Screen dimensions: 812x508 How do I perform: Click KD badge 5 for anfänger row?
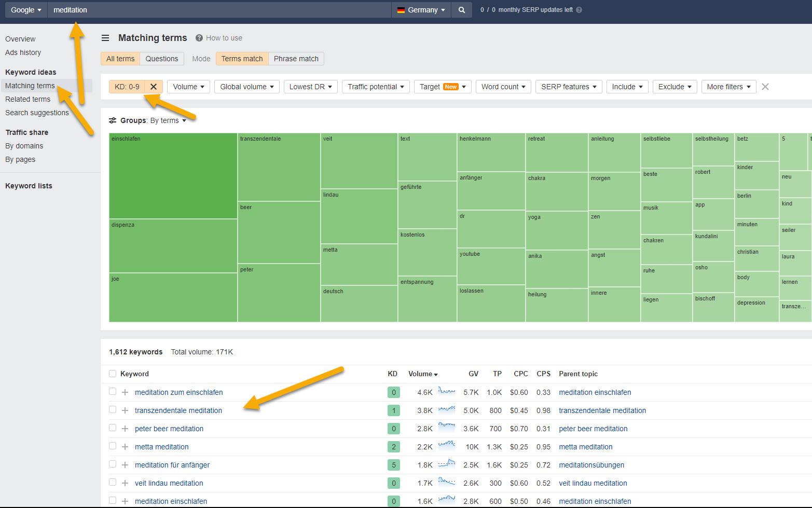(394, 465)
